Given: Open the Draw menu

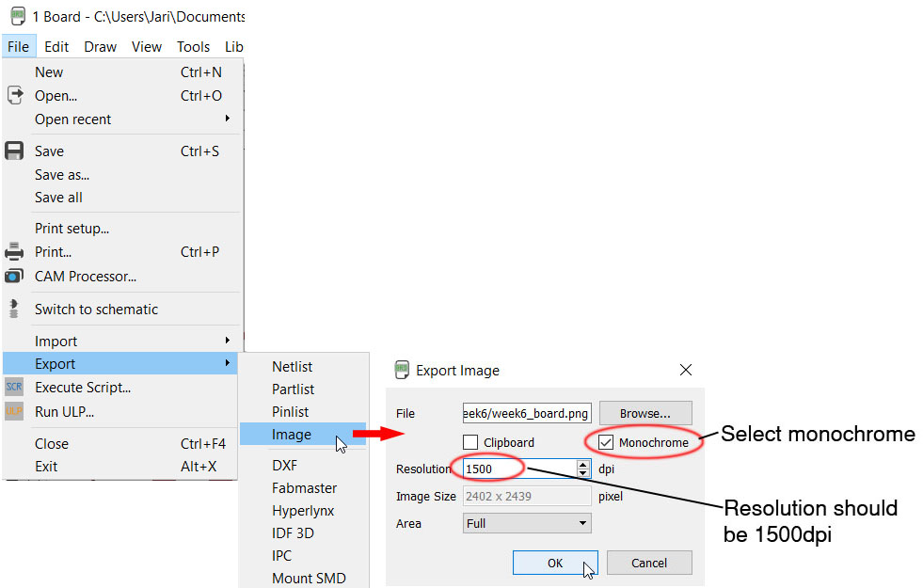Looking at the screenshot, I should (100, 46).
